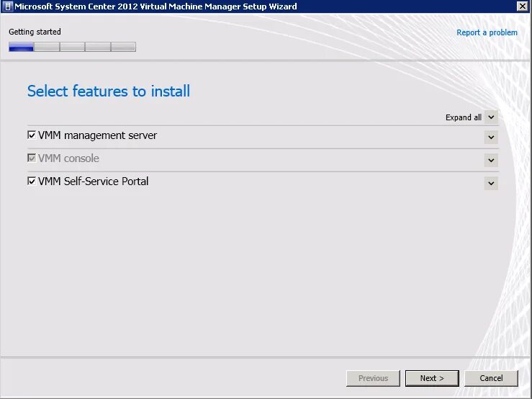Click the Getting started progress bar
Image resolution: width=532 pixels, height=399 pixels.
coord(72,47)
